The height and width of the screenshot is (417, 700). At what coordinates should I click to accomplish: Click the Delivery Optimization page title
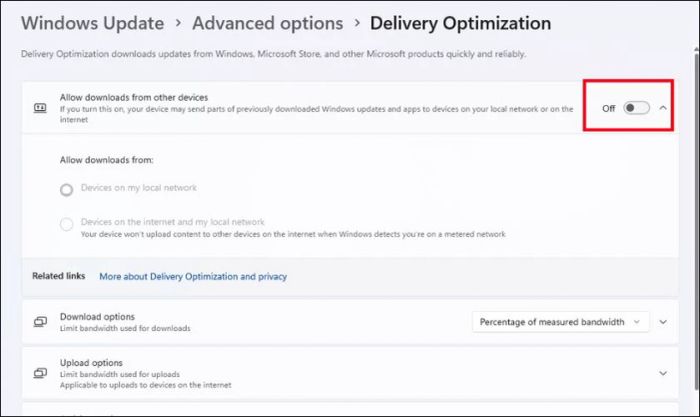[460, 23]
